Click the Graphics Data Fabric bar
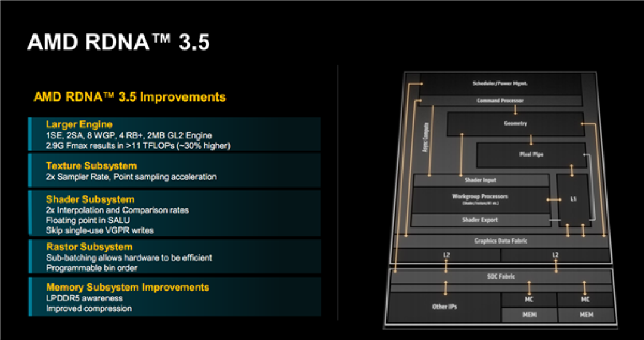This screenshot has width=644, height=340. tap(501, 241)
